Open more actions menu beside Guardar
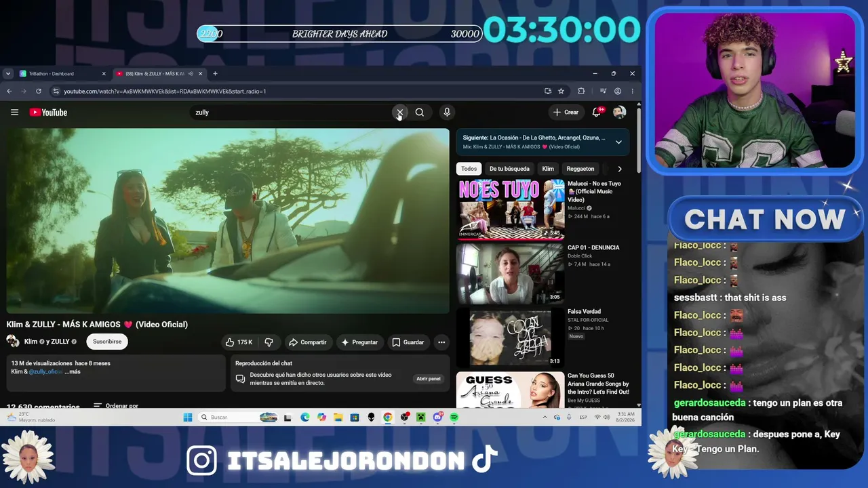Image resolution: width=868 pixels, height=488 pixels. tap(441, 342)
